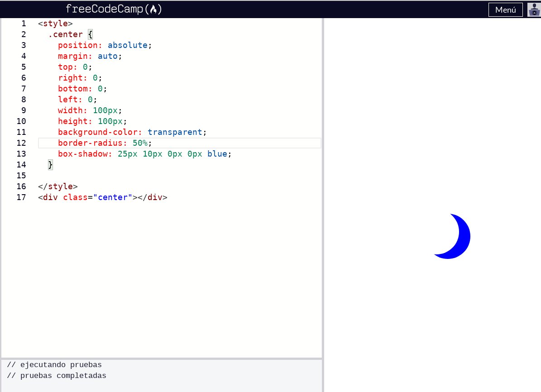This screenshot has width=541, height=392.
Task: Click line number 1 in gutter
Action: [x=24, y=24]
